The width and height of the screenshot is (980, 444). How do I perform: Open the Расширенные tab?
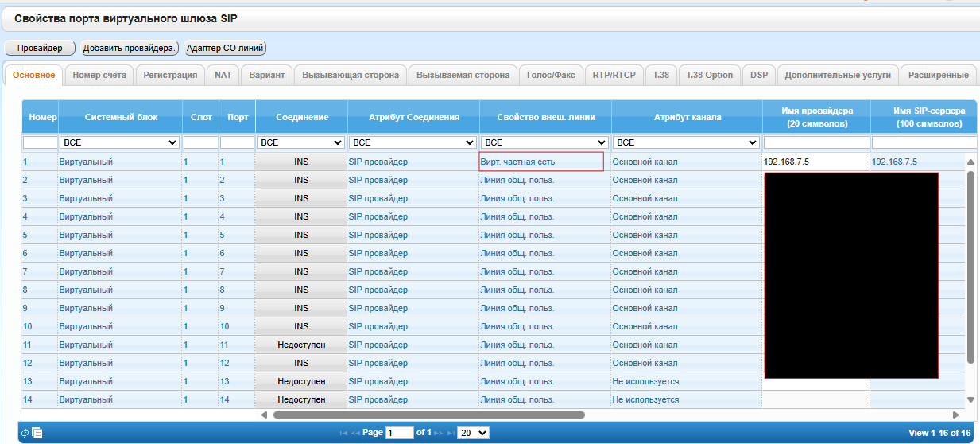click(938, 75)
